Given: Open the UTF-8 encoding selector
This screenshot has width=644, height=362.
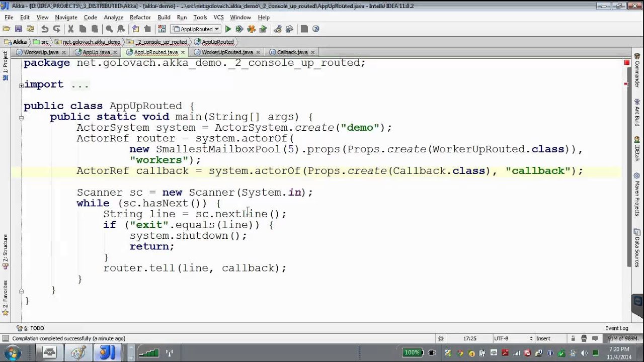Looking at the screenshot, I should tap(513, 338).
